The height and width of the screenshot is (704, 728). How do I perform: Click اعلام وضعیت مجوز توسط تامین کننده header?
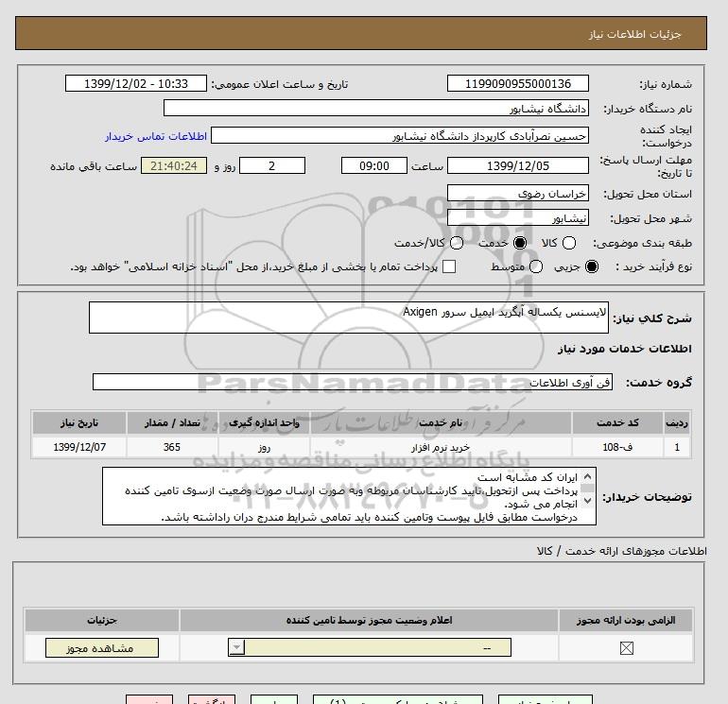pyautogui.click(x=369, y=620)
